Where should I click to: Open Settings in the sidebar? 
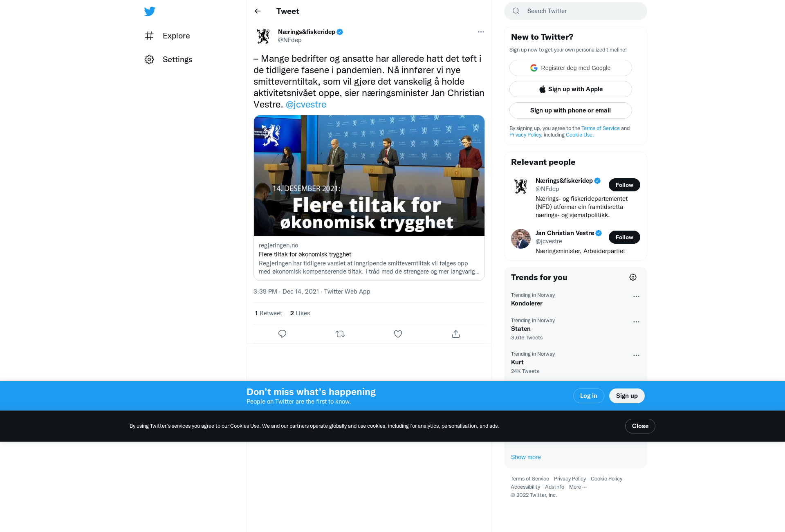click(x=168, y=59)
